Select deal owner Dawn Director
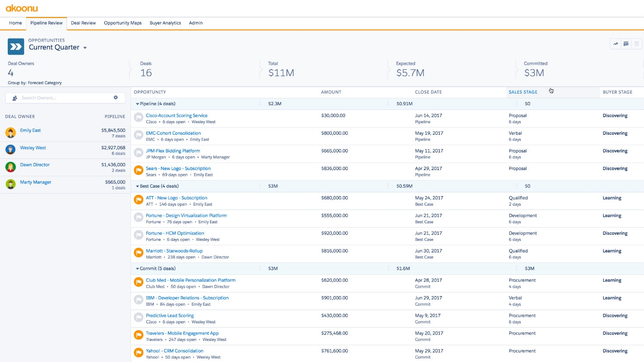Image resolution: width=644 pixels, height=362 pixels. (35, 165)
